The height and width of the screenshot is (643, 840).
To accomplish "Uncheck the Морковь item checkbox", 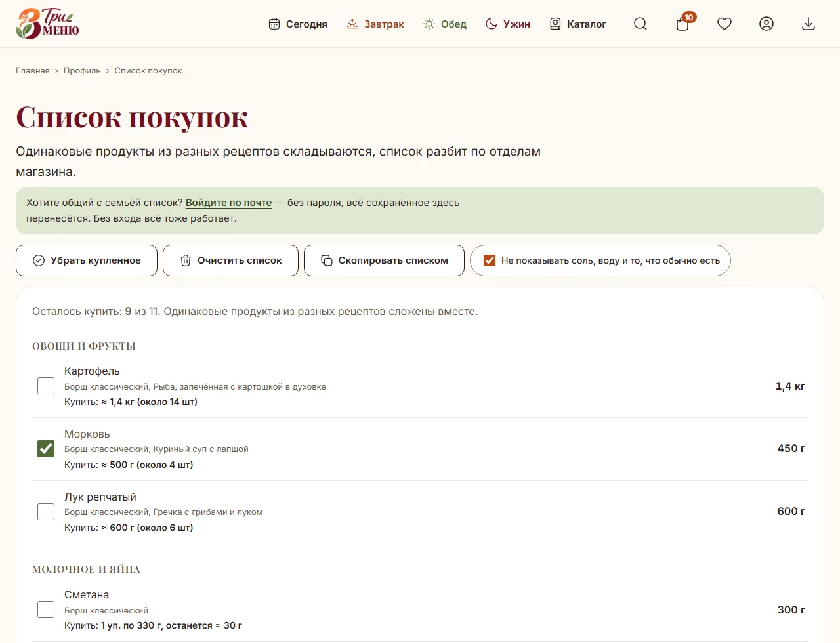I will coord(46,449).
